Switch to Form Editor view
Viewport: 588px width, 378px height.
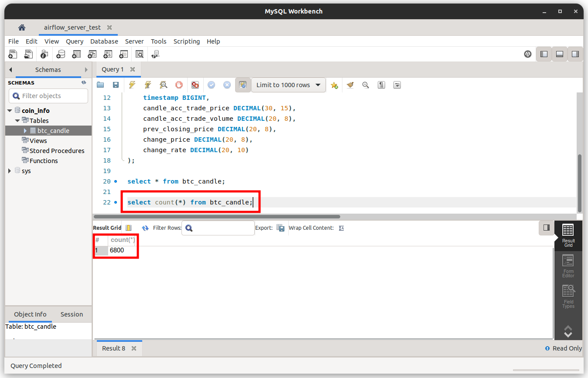(x=568, y=266)
